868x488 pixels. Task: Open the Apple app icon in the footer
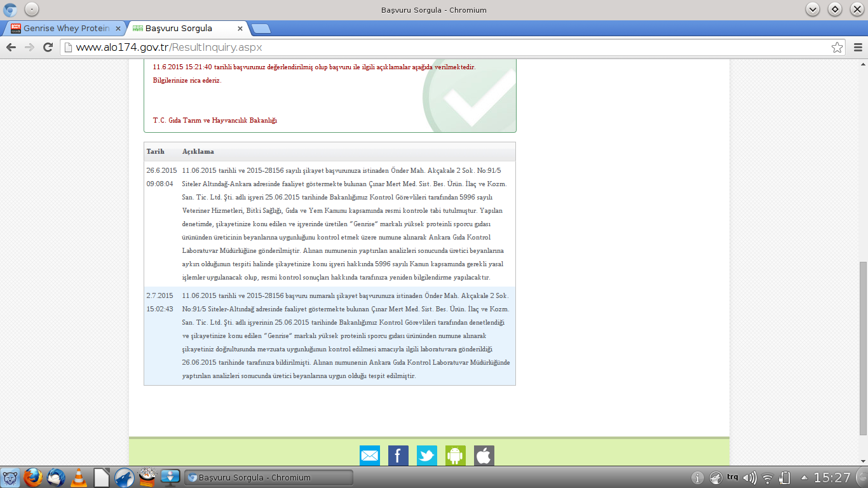pos(484,456)
